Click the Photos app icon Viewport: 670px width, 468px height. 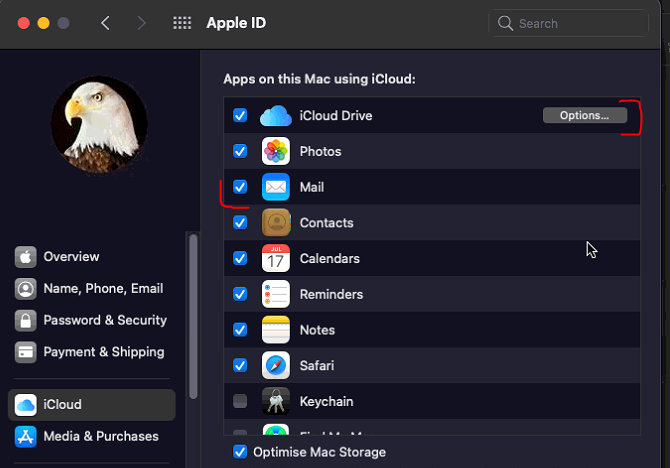[276, 151]
